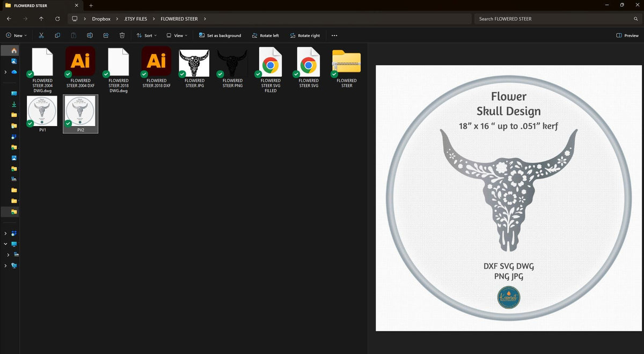644x354 pixels.
Task: Click the Rename icon in toolbar
Action: [90, 35]
